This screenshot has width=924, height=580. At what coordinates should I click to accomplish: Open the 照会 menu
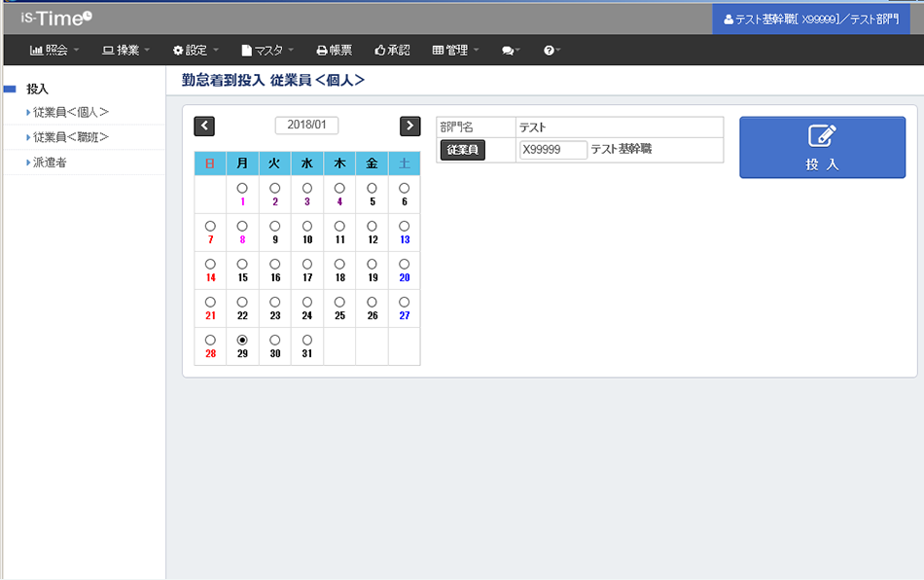point(54,51)
